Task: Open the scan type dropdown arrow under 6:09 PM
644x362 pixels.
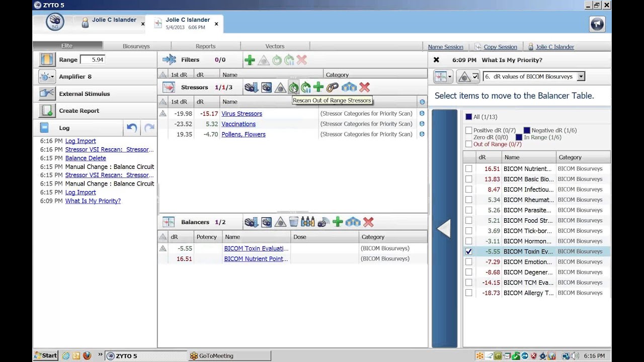Action: [450, 77]
